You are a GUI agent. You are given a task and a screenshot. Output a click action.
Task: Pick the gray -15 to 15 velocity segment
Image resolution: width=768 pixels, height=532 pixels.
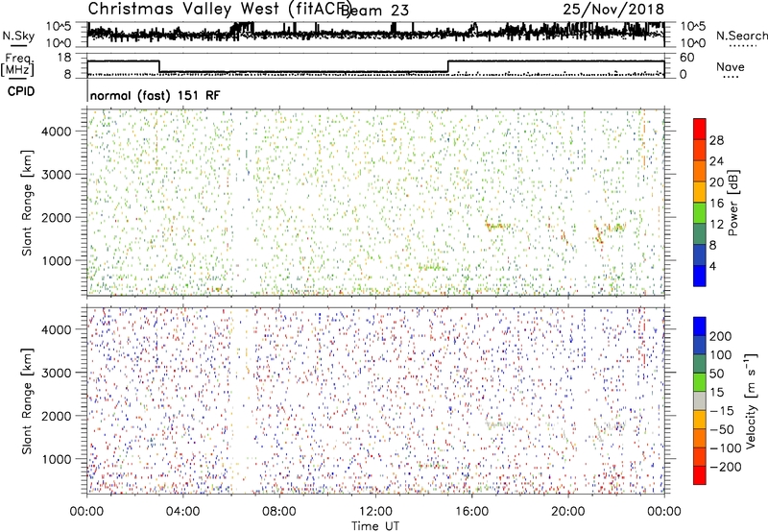[700, 401]
